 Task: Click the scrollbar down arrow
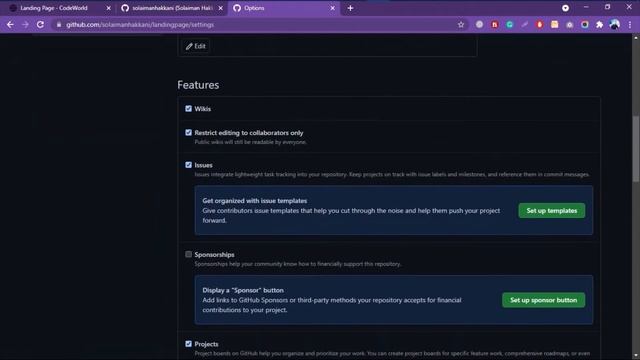pos(636,356)
